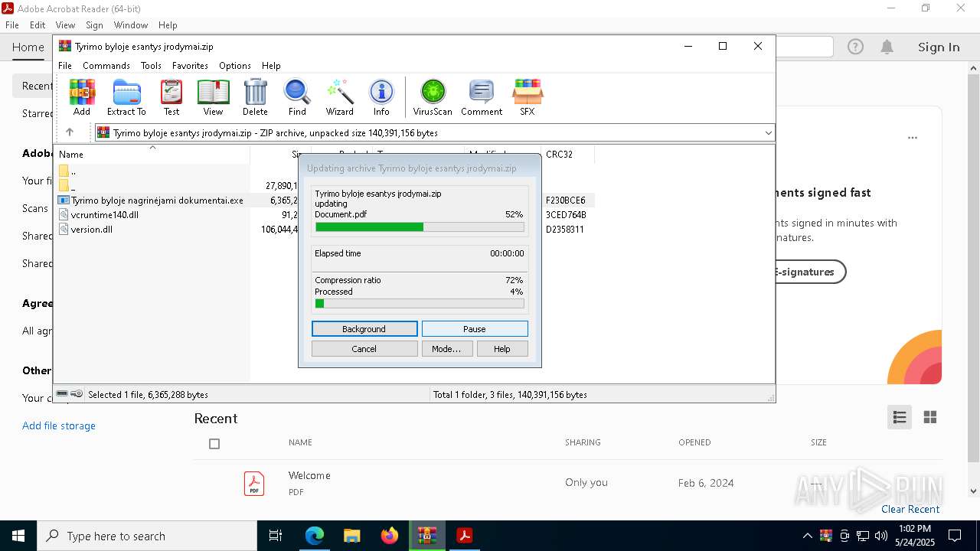Viewport: 980px width, 551px height.
Task: Open Firefox from taskbar
Action: (389, 536)
